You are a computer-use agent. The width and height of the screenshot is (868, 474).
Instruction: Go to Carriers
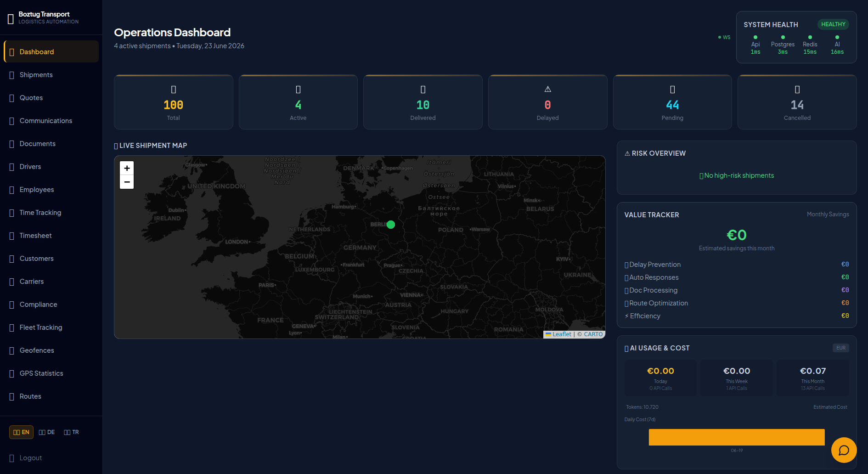(51, 282)
